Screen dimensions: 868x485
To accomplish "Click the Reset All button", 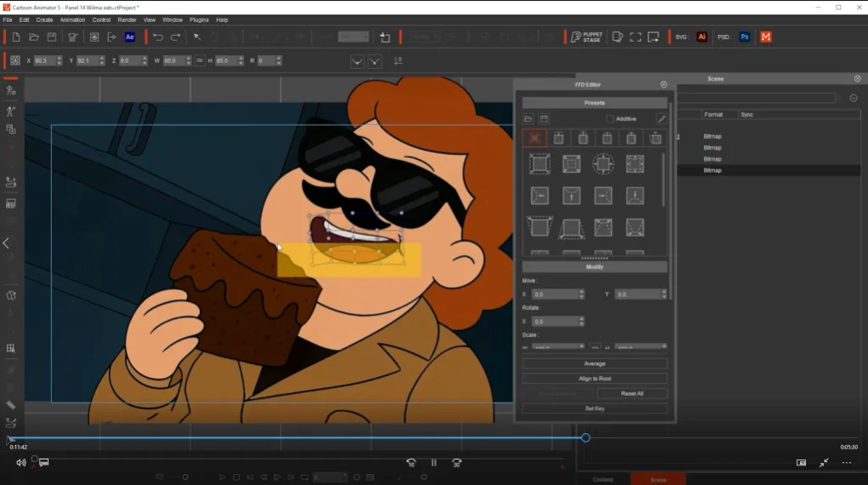I will [x=632, y=394].
